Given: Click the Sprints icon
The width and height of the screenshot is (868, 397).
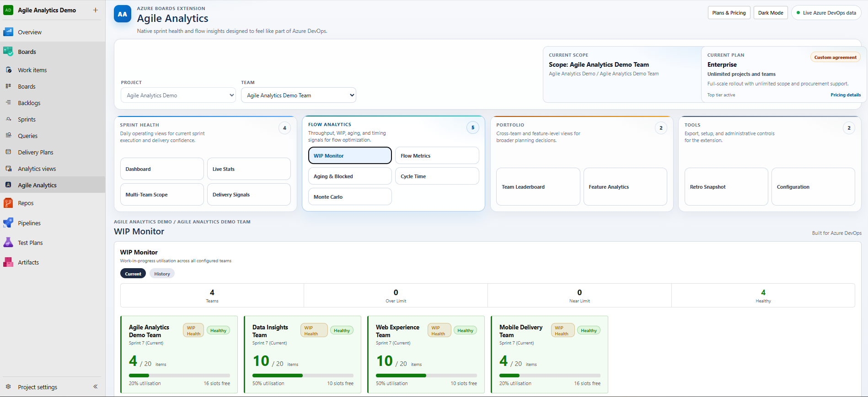Looking at the screenshot, I should pyautogui.click(x=8, y=119).
